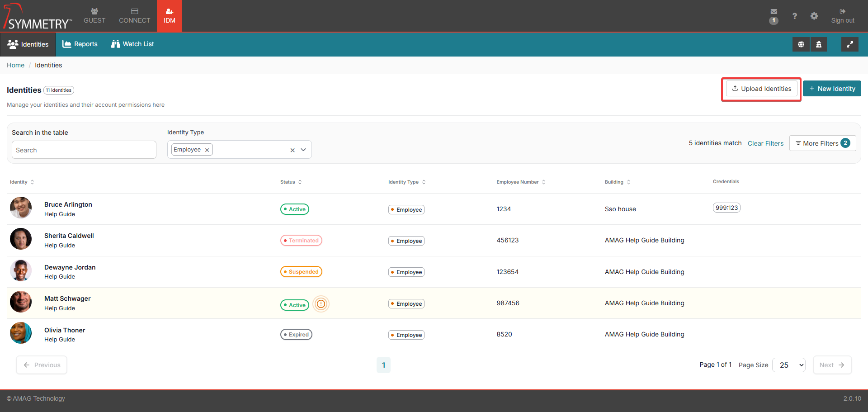Switch to the GUEST module tab
The height and width of the screenshot is (412, 868).
coord(94,16)
